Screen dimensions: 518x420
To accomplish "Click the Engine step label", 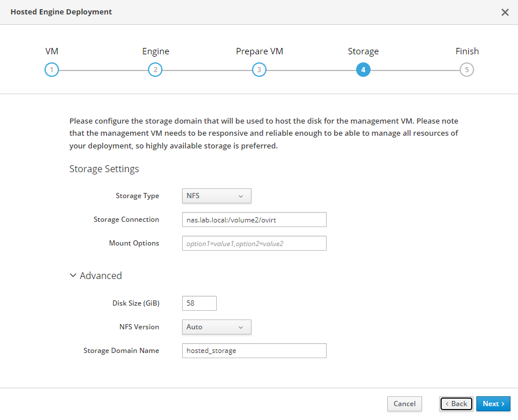I will click(x=156, y=51).
